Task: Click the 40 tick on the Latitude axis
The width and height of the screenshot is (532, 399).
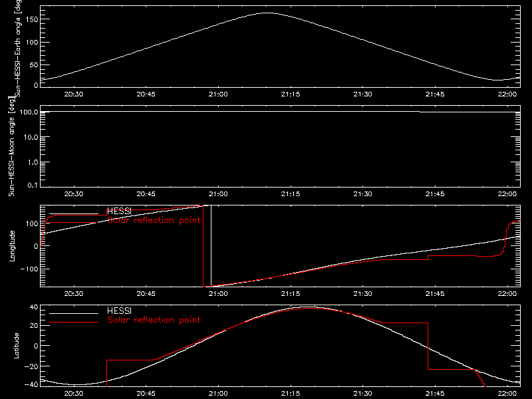Action: (x=34, y=307)
